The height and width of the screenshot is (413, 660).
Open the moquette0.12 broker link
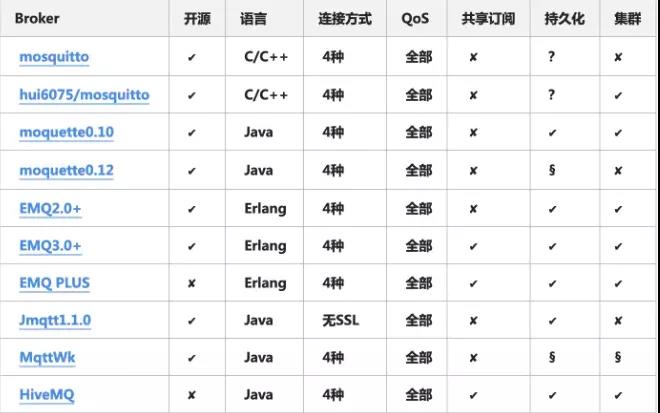tap(66, 170)
